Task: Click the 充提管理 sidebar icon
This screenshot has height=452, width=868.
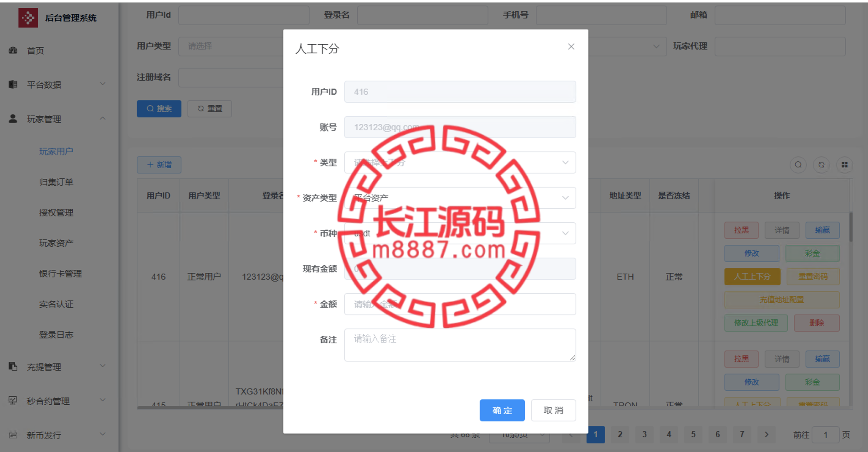Action: [13, 366]
